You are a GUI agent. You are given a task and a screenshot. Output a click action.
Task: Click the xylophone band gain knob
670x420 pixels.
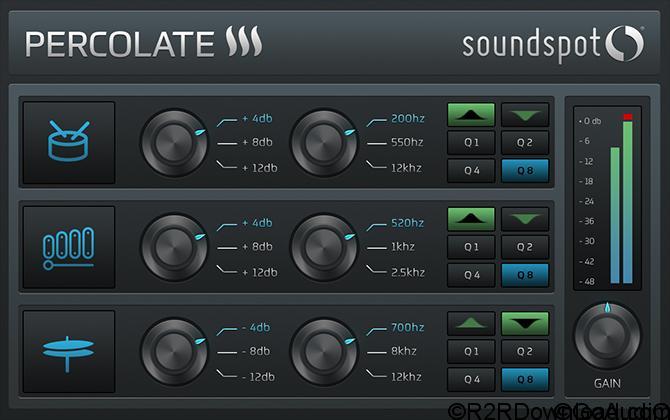tap(174, 248)
